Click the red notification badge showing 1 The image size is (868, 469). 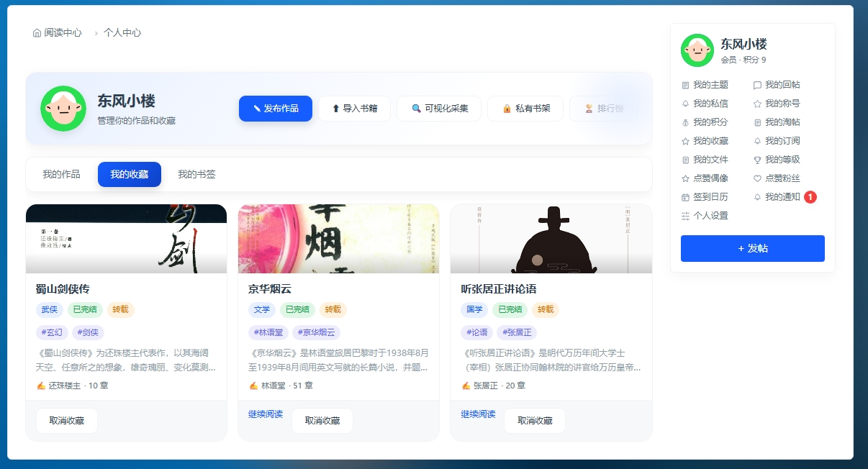coord(810,197)
